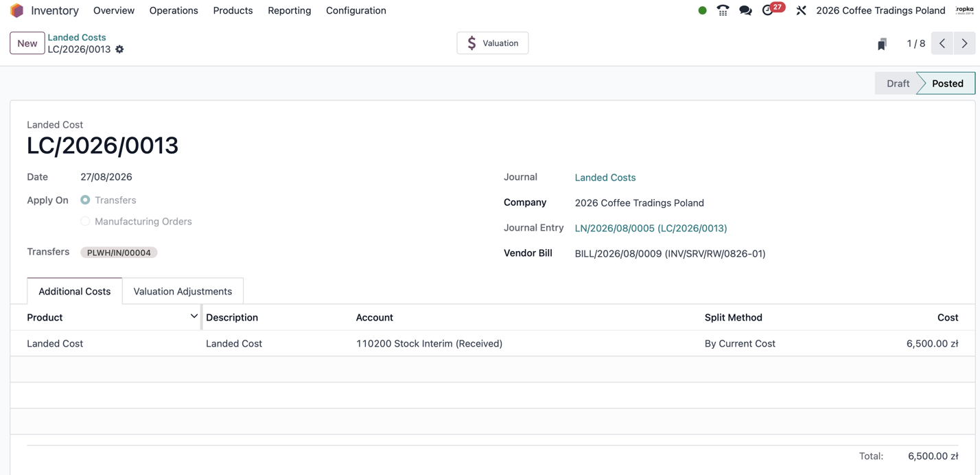This screenshot has width=980, height=475.
Task: Open the VoIP phone dialer icon
Action: click(723, 10)
